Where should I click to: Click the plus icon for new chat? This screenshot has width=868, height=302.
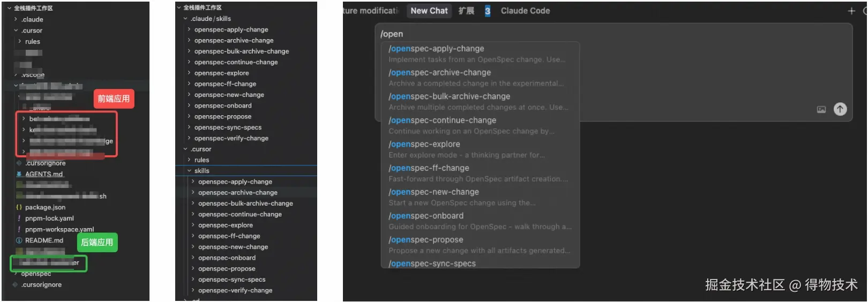(x=851, y=11)
